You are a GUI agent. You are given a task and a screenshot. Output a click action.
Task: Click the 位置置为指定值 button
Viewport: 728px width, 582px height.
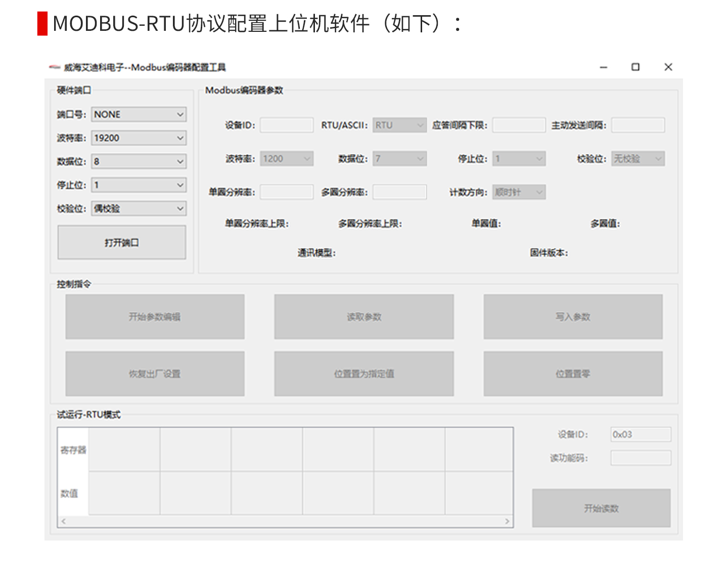(x=363, y=374)
